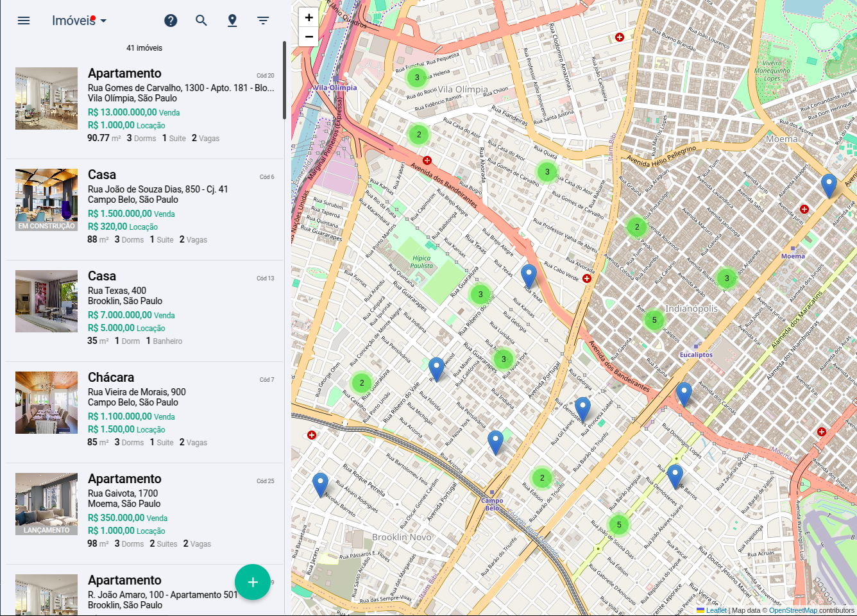This screenshot has width=857, height=616.
Task: Select the Casa Cód 6 title
Action: pyautogui.click(x=102, y=175)
